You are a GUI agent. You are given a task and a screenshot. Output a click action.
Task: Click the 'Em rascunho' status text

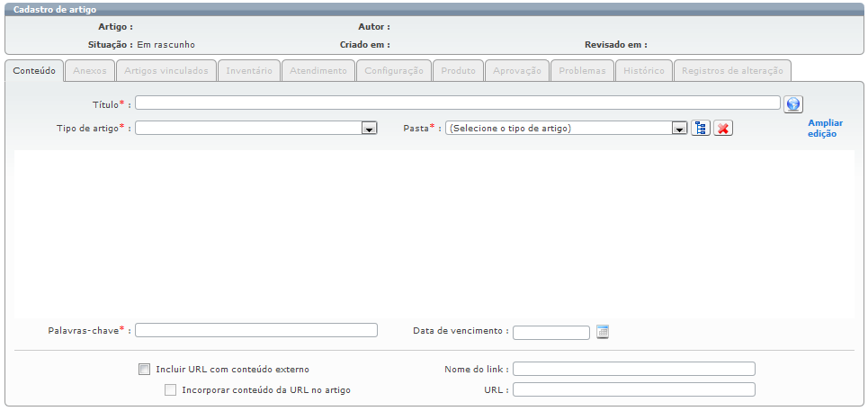click(x=166, y=45)
